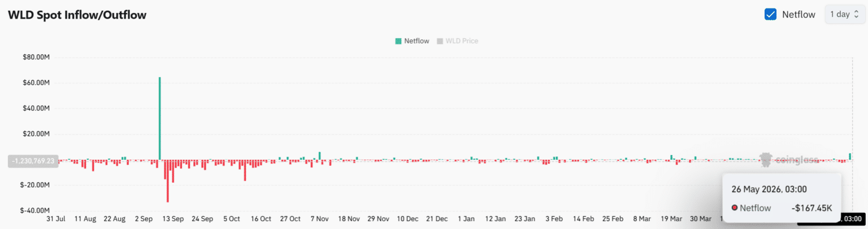The width and height of the screenshot is (868, 229).
Task: Click the 14 Feb date label
Action: [x=583, y=219]
